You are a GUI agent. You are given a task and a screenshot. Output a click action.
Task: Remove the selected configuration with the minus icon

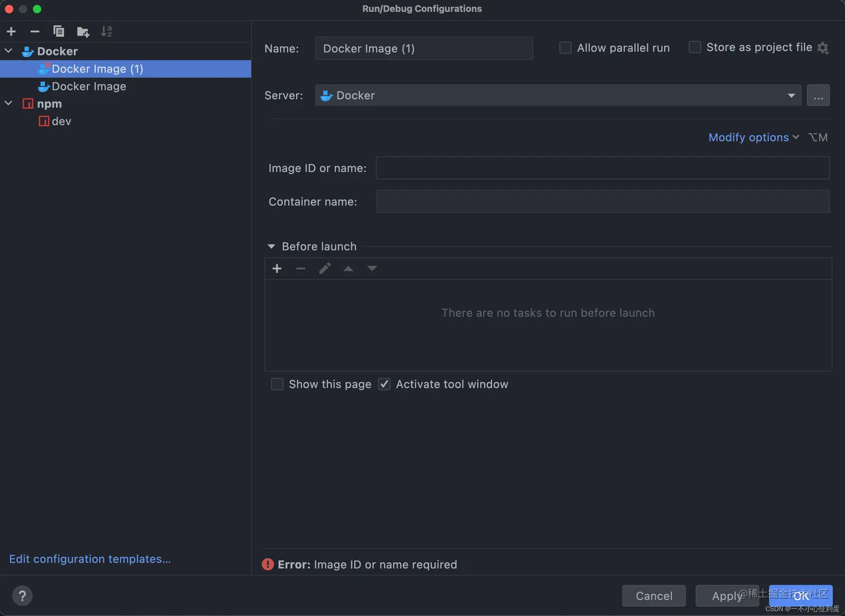35,32
